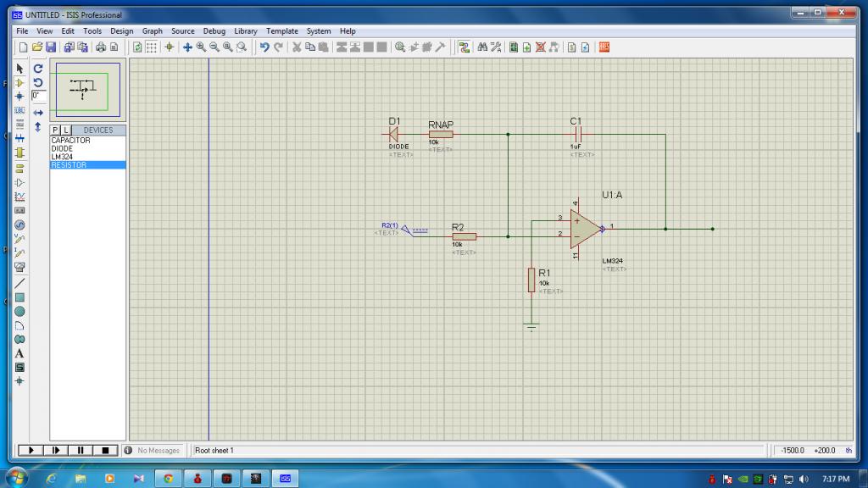The image size is (868, 488).
Task: Click the Cut scissors icon
Action: pyautogui.click(x=298, y=47)
